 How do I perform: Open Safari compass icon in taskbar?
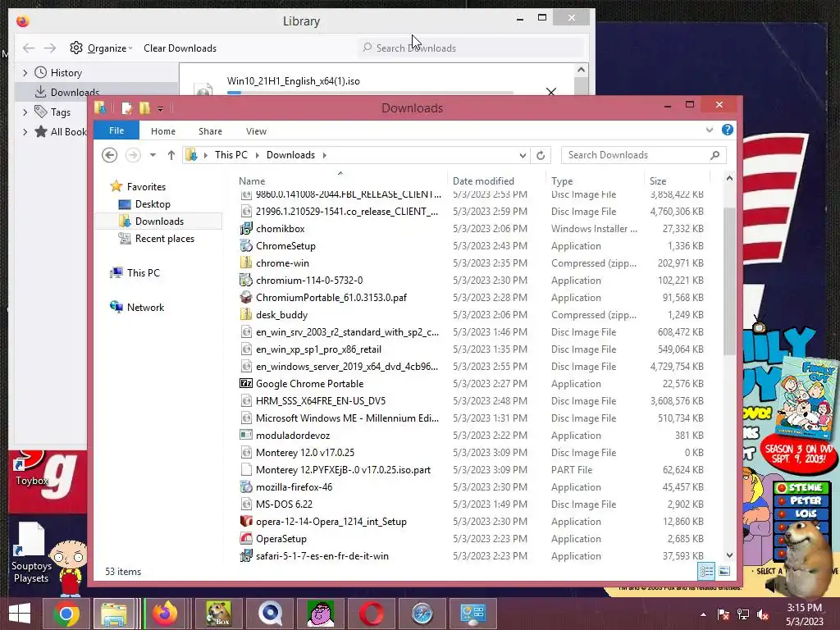click(422, 614)
